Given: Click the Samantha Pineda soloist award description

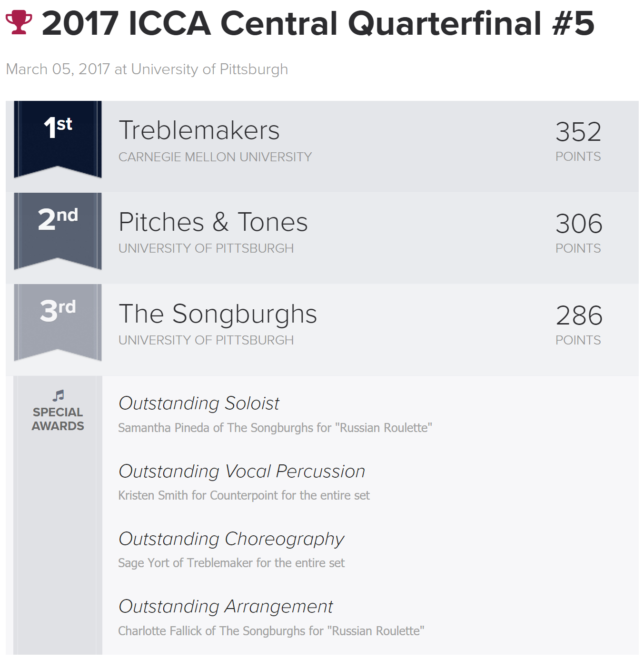Looking at the screenshot, I should point(275,428).
